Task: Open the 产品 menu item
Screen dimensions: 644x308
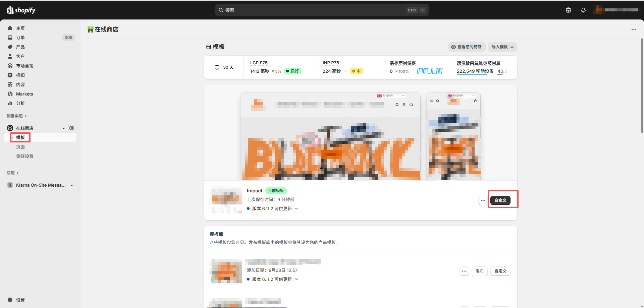Action: pos(20,47)
